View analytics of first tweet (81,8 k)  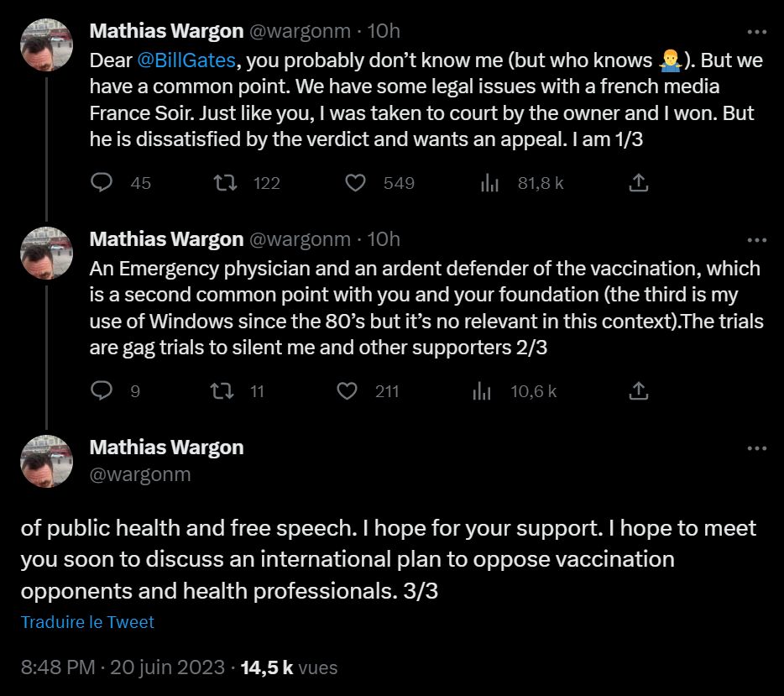(490, 182)
